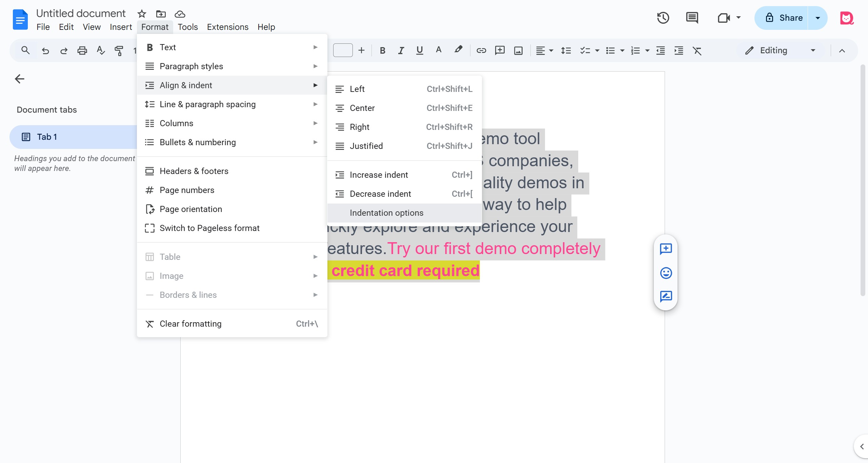Viewport: 868px width, 463px height.
Task: Choose Switch to Pageless format
Action: [232, 228]
